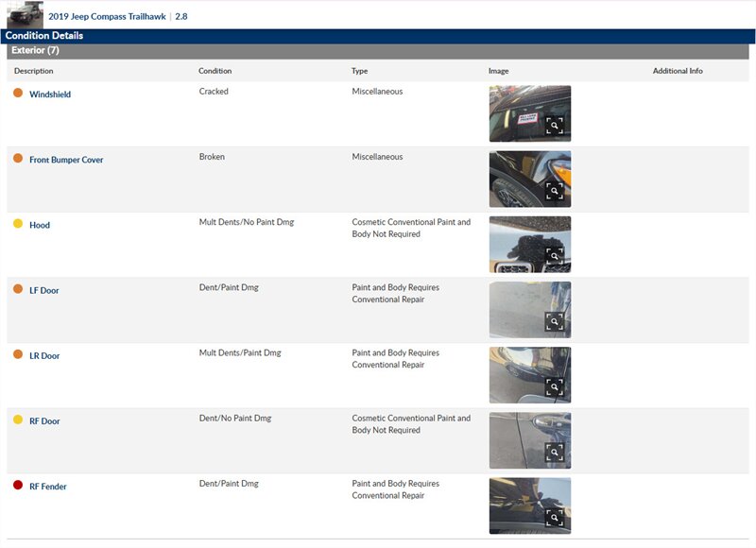Enlarge the Hood damage photo via magnifier icon
This screenshot has width=756, height=548.
555,256
